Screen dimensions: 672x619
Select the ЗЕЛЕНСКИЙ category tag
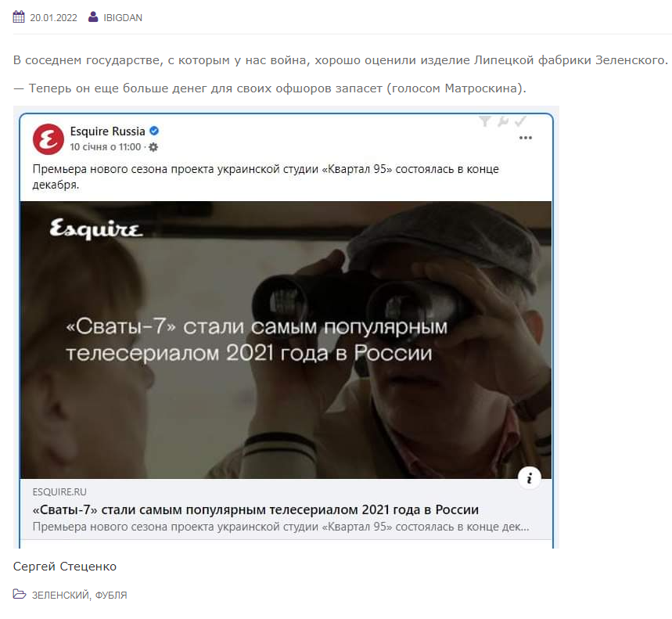coord(60,595)
